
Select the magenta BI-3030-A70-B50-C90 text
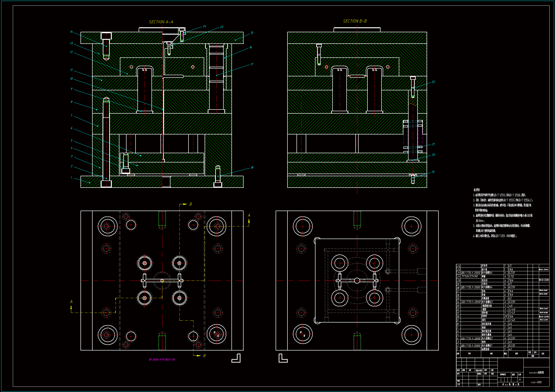click(162, 360)
